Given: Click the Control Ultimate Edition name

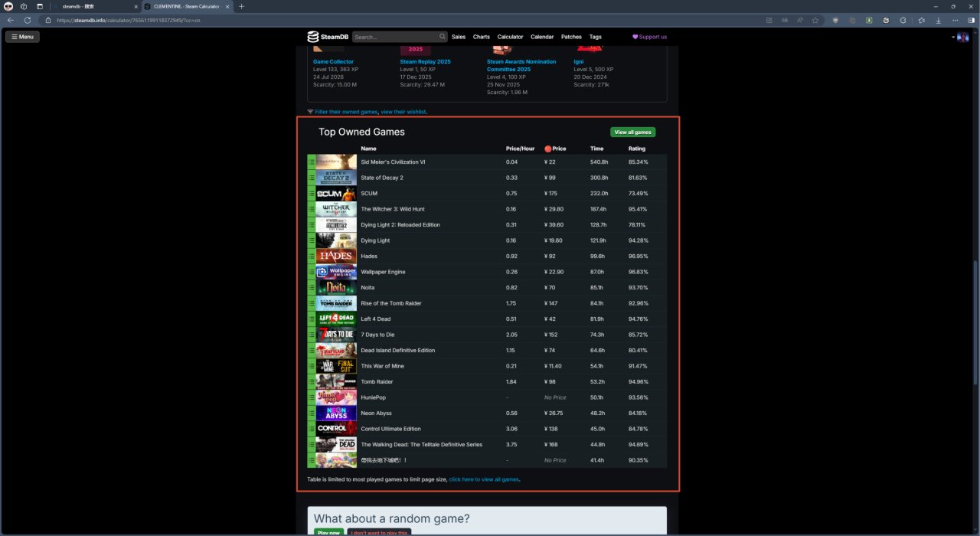Looking at the screenshot, I should tap(391, 429).
